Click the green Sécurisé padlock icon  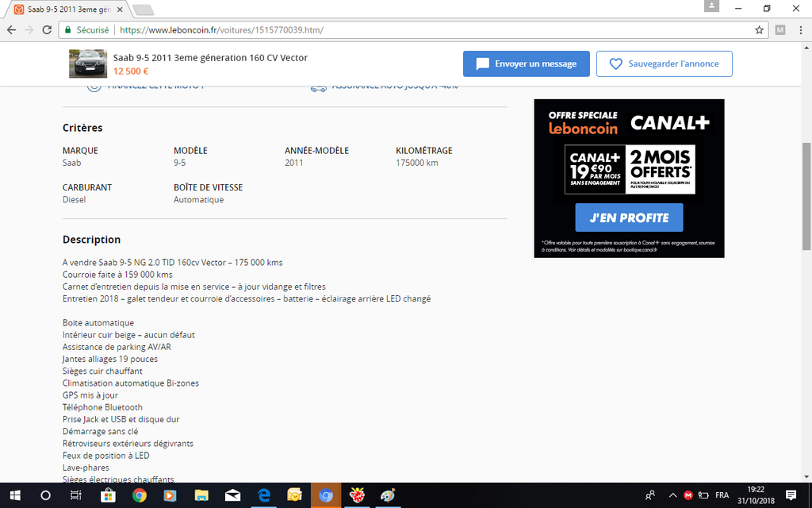(x=67, y=30)
